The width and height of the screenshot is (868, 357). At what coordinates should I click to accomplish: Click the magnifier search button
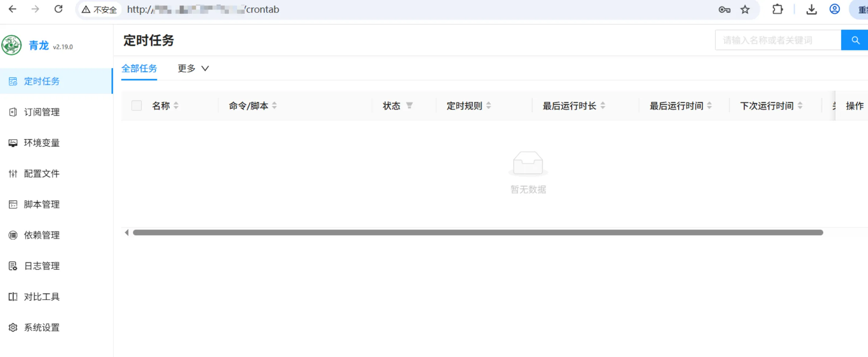click(x=855, y=40)
